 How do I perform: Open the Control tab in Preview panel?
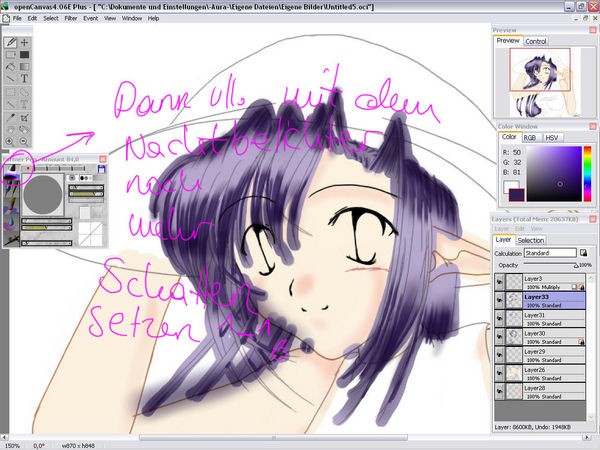pos(536,41)
